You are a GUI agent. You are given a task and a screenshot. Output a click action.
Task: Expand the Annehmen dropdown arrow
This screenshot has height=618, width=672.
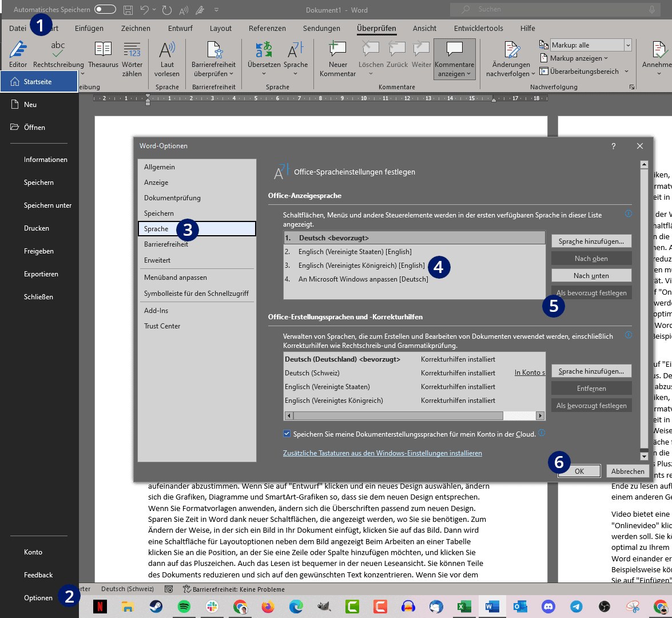(659, 74)
